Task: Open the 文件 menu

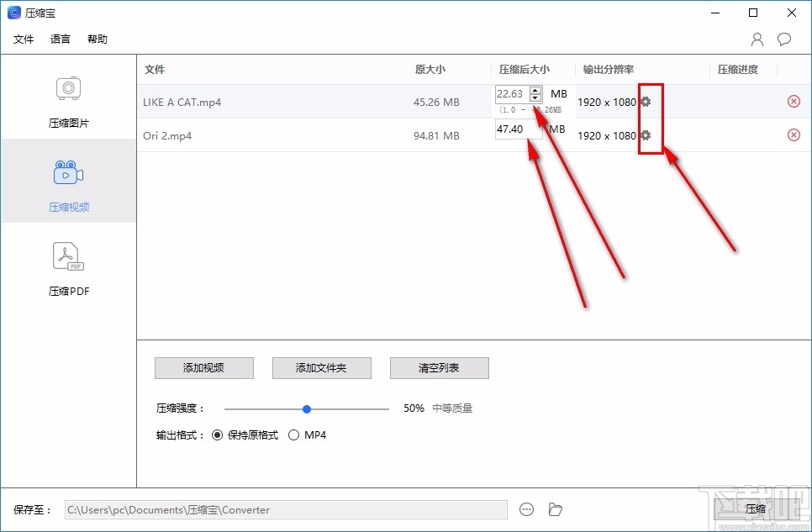Action: point(24,39)
